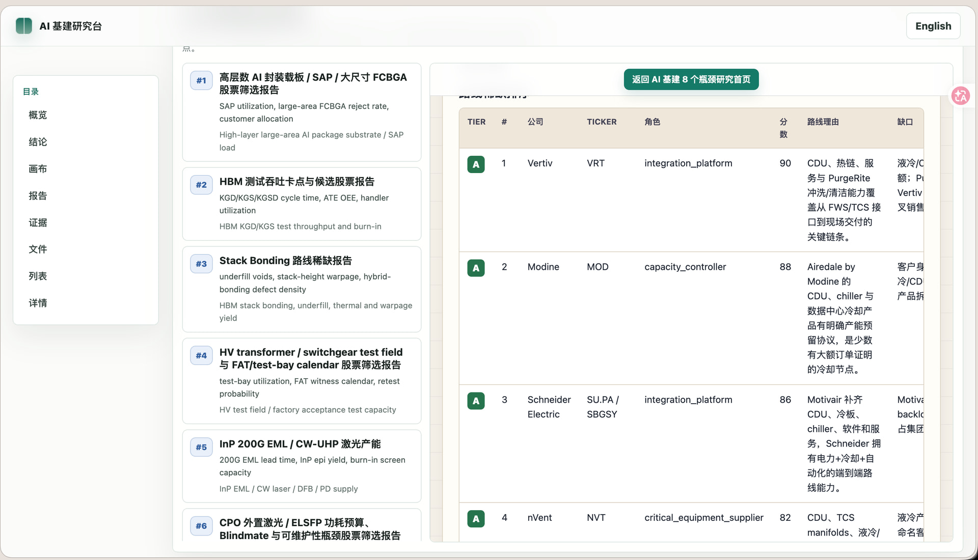
Task: Click the Schneider Electric company cell
Action: [549, 407]
